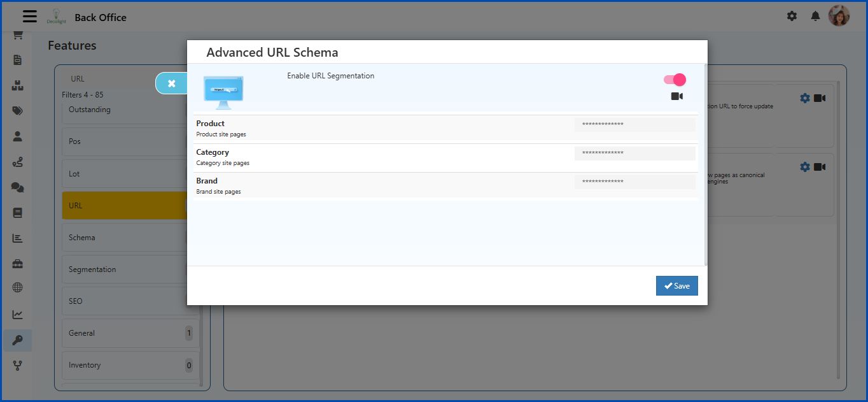This screenshot has width=868, height=402.
Task: Select the globe icon in the sidebar
Action: 17,289
